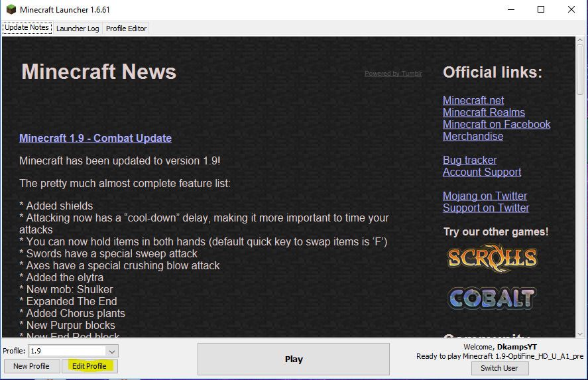Click the Powered by Tumblr link

coord(393,74)
